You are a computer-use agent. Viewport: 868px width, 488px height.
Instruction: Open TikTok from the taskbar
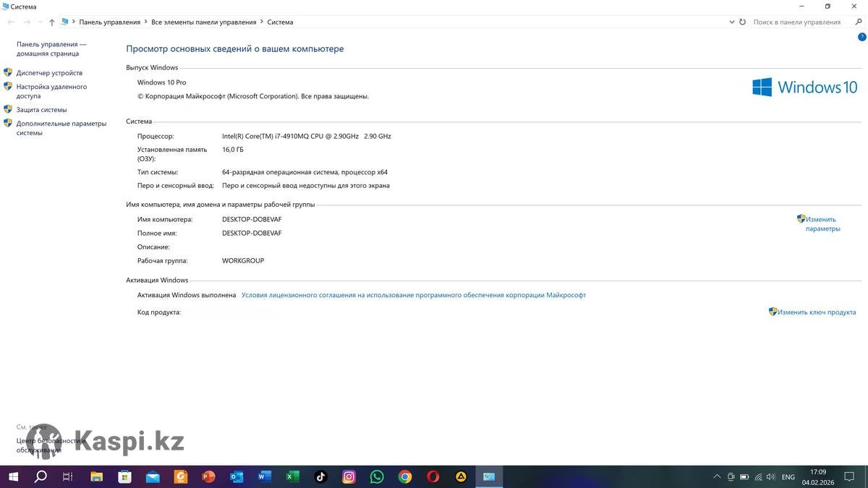[x=321, y=476]
